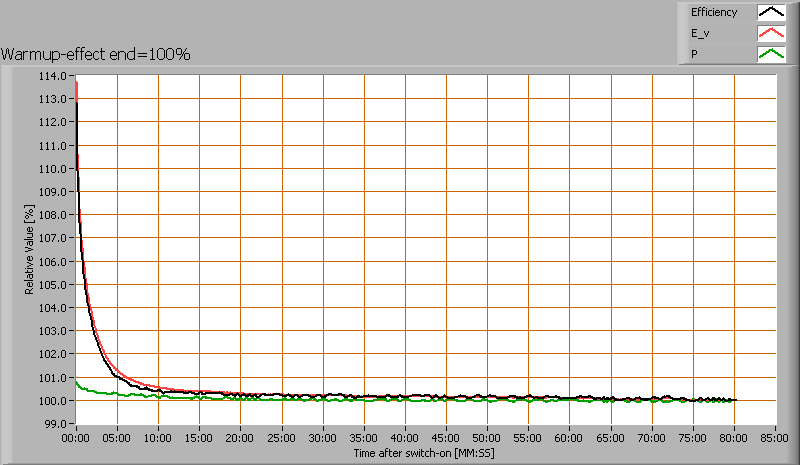Select the Efficiency plot name in legend
The width and height of the screenshot is (800, 465).
point(713,13)
